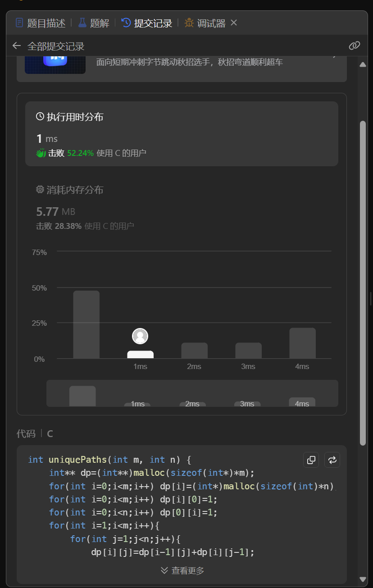Copy the code with the copy icon

[311, 460]
